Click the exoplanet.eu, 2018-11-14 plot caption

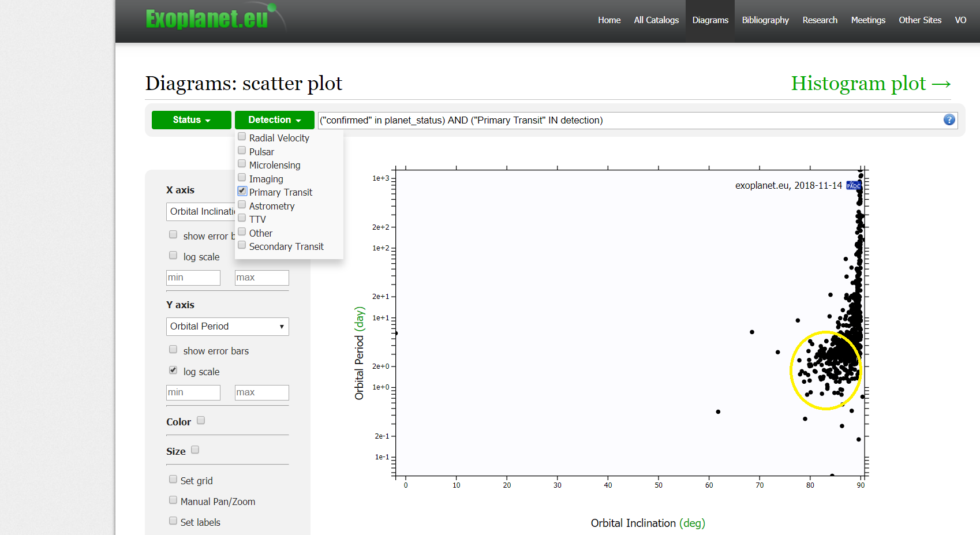click(x=788, y=185)
